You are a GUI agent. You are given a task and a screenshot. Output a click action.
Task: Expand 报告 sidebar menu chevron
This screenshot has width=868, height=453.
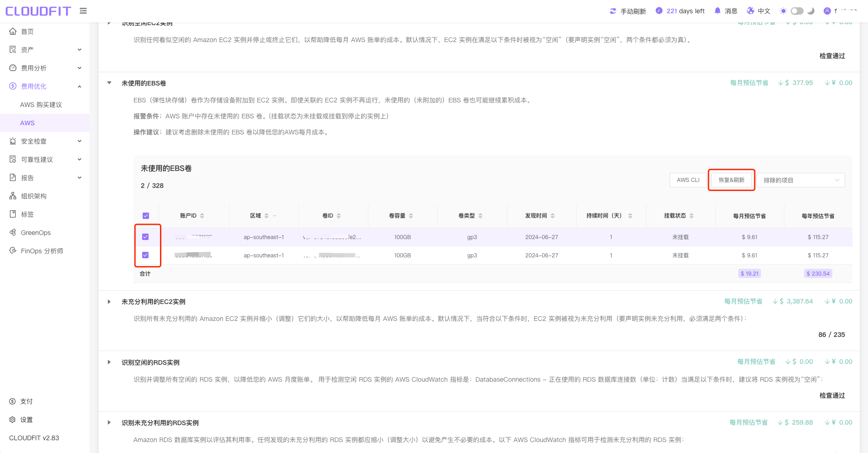click(x=80, y=177)
